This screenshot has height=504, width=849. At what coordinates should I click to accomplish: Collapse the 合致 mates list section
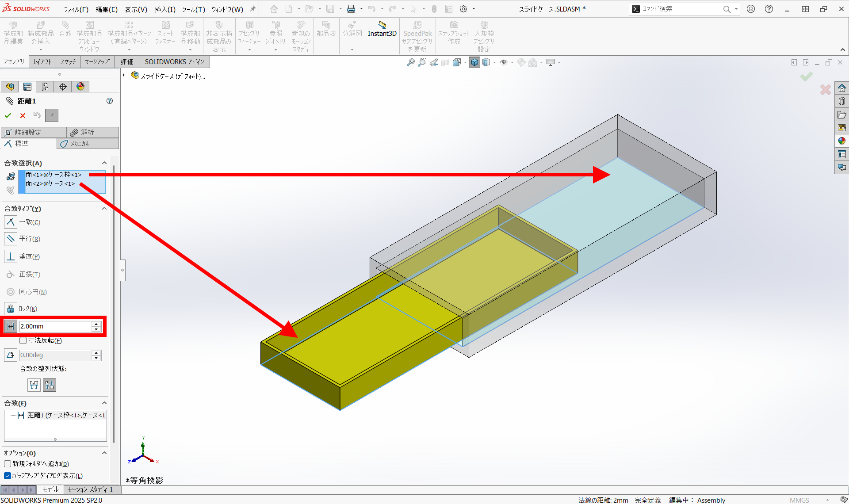pos(104,403)
